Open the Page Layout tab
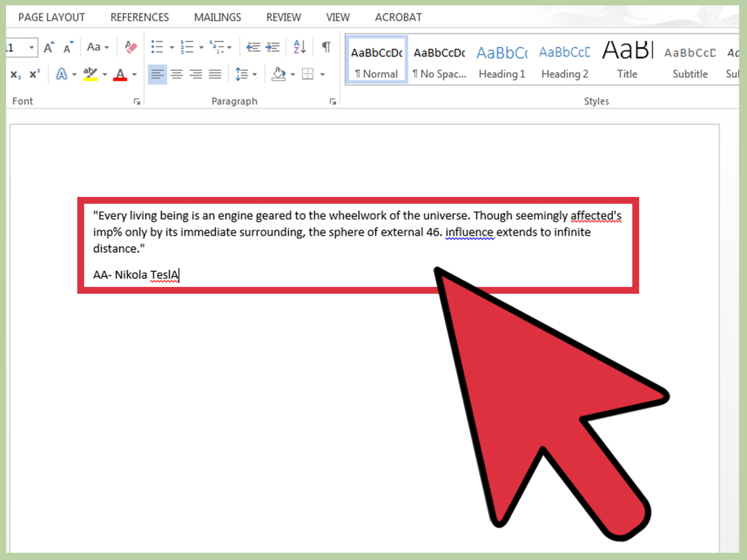Image resolution: width=747 pixels, height=560 pixels. click(51, 17)
